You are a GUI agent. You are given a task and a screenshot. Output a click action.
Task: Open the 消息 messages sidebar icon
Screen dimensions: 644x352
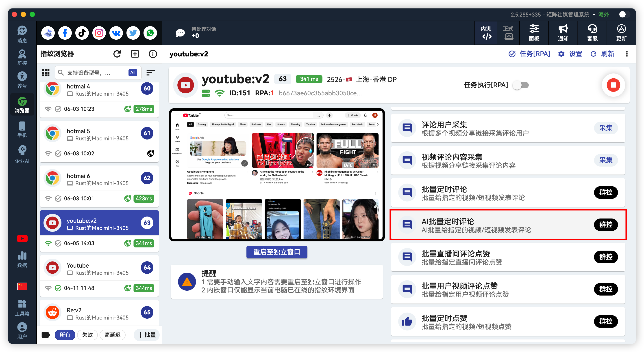click(22, 34)
